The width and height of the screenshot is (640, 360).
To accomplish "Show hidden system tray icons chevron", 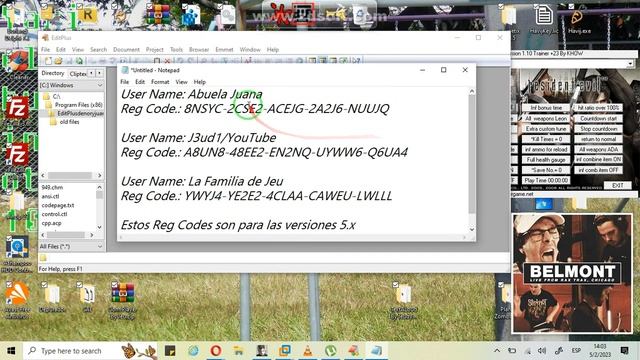I will pos(497,351).
